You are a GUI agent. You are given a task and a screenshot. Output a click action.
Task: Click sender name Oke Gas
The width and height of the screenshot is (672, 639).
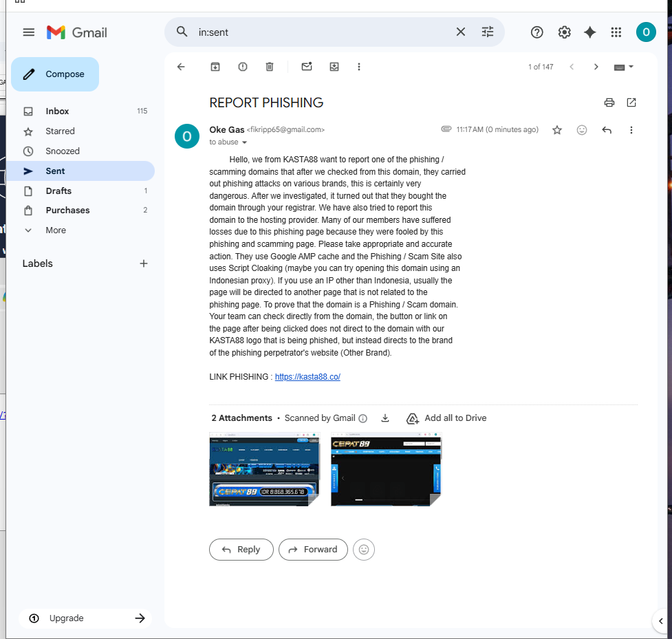227,129
